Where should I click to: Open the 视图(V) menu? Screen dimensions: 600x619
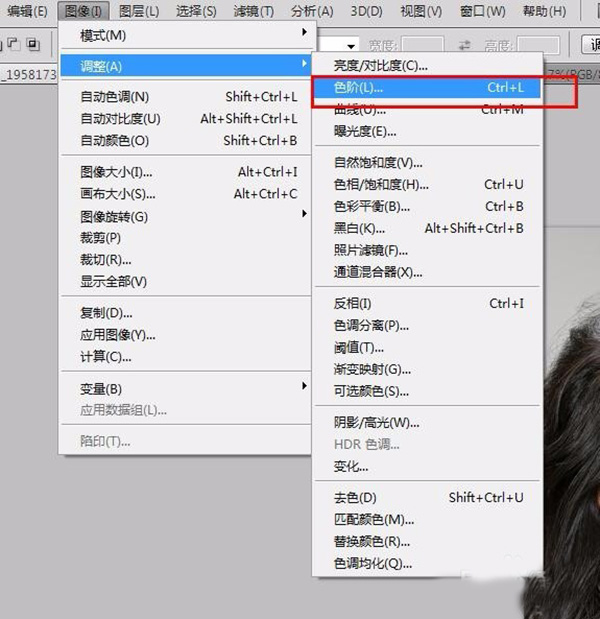pyautogui.click(x=421, y=11)
